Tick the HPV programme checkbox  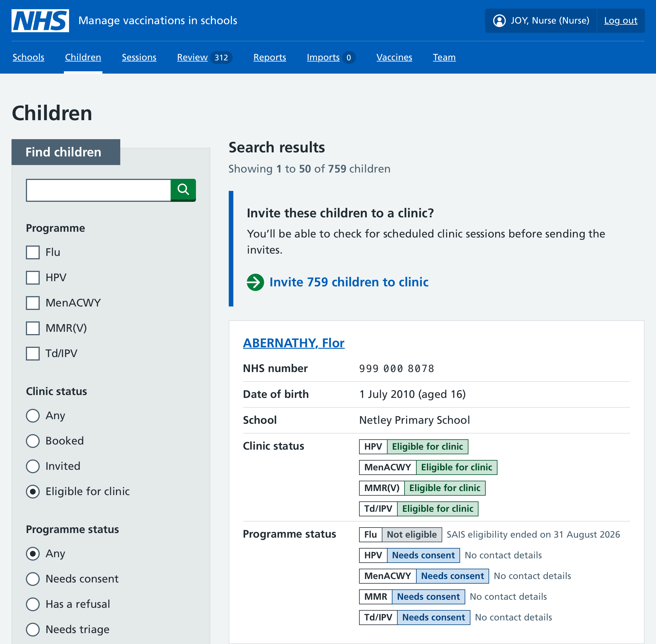(33, 278)
